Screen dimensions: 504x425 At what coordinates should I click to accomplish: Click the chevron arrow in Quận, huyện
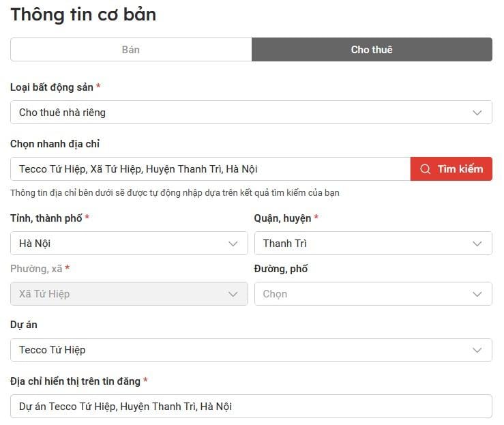[x=477, y=244]
